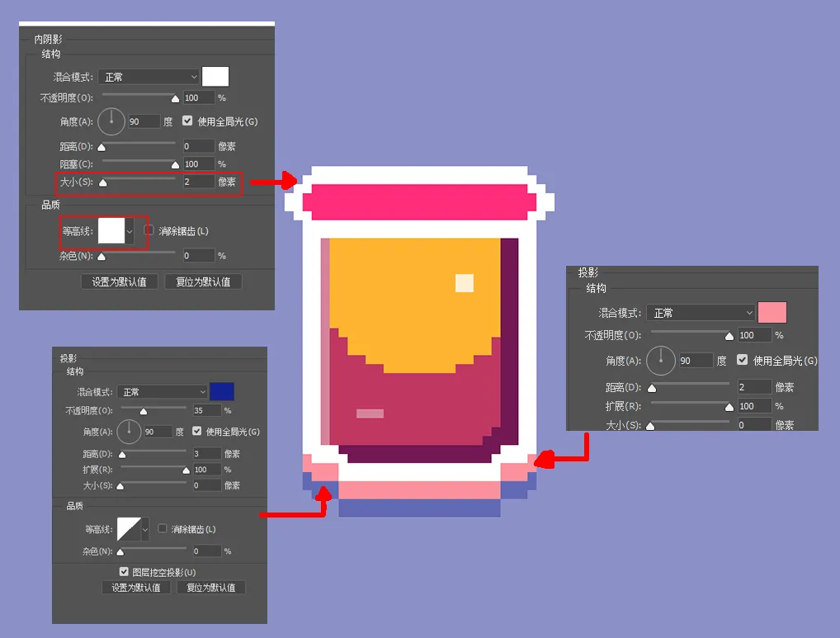Click the white Inner Shadow color swatch

click(215, 77)
